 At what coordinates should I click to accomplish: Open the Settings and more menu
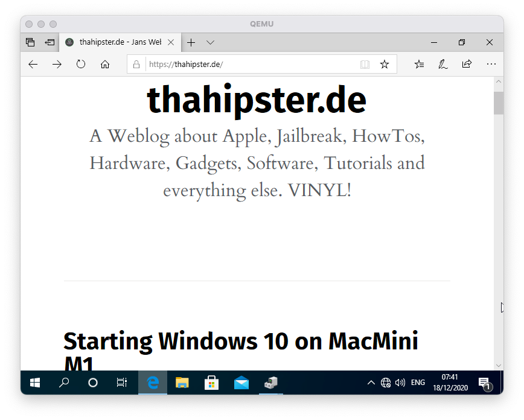coord(491,64)
